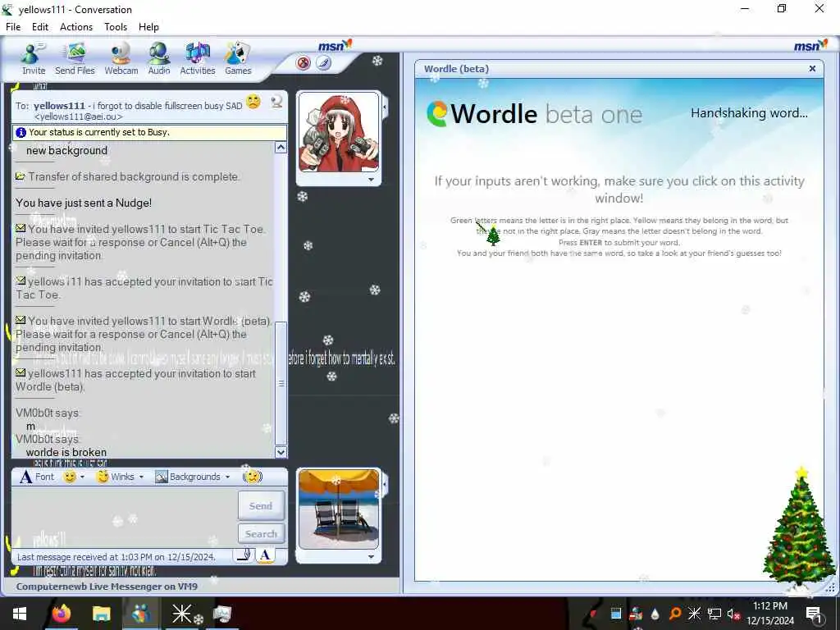840x630 pixels.
Task: Launch Firefox from the taskbar
Action: point(61,614)
